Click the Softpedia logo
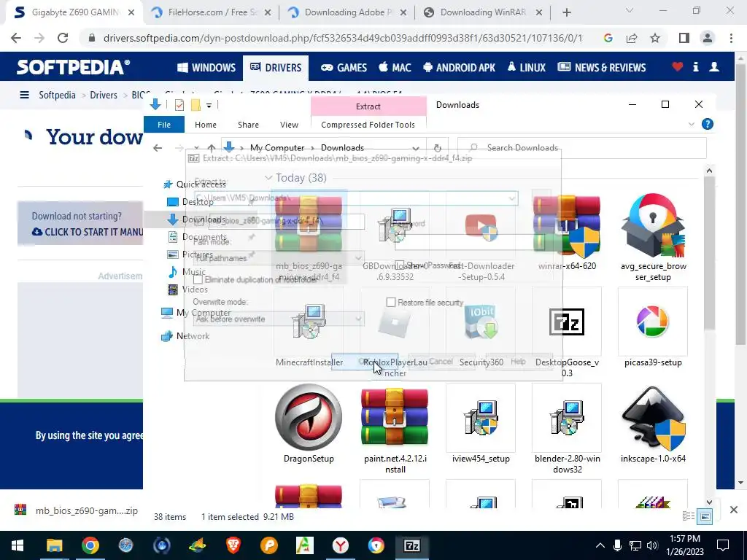The height and width of the screenshot is (560, 747). coord(73,67)
